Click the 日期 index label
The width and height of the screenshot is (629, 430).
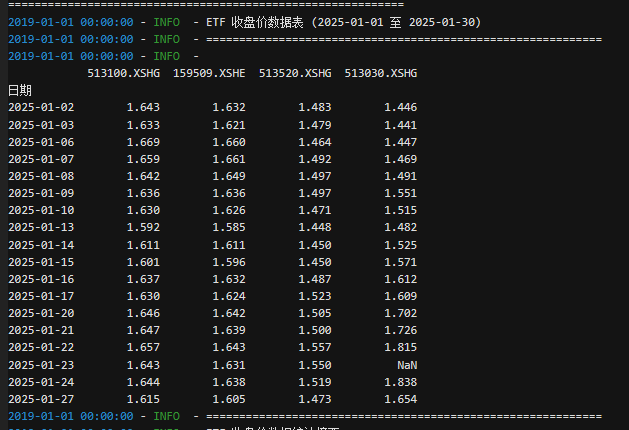click(x=20, y=90)
